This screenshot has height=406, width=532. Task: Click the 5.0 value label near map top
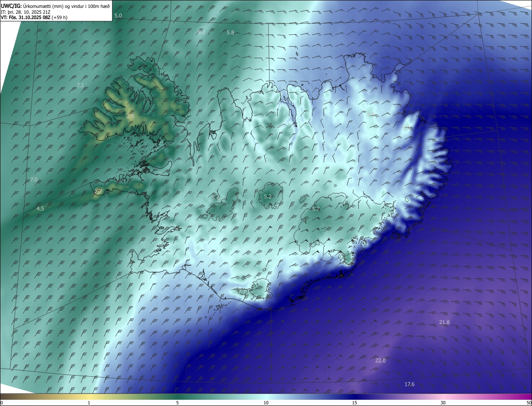pyautogui.click(x=118, y=15)
